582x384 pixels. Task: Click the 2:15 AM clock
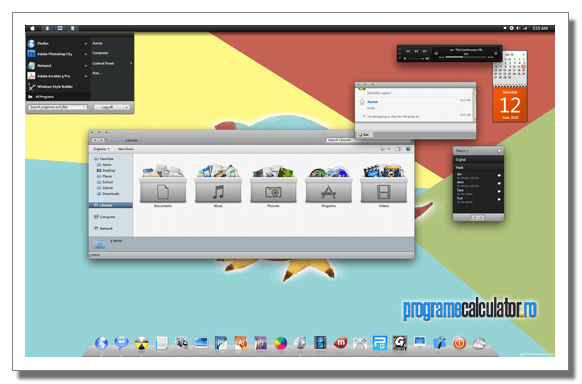click(x=540, y=28)
